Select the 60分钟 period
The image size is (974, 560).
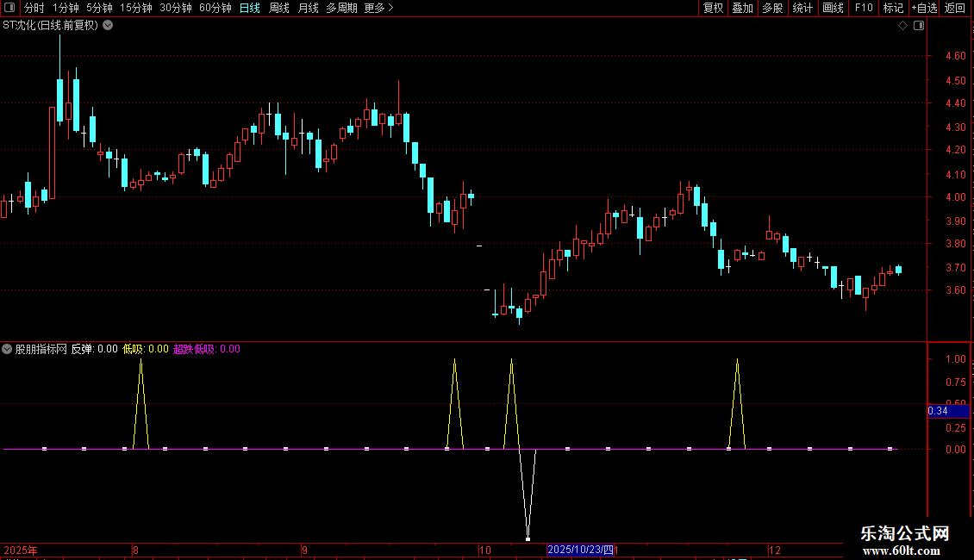point(215,8)
